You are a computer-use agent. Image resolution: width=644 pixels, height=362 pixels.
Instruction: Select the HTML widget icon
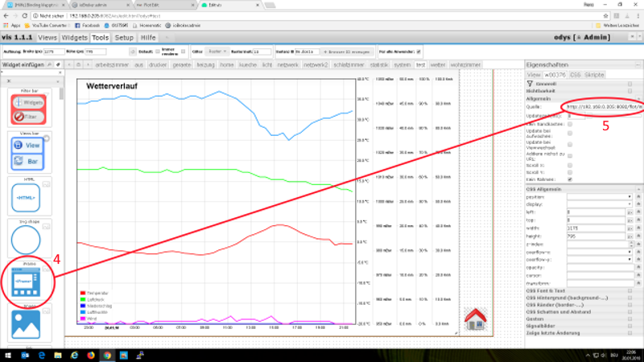coord(26,195)
